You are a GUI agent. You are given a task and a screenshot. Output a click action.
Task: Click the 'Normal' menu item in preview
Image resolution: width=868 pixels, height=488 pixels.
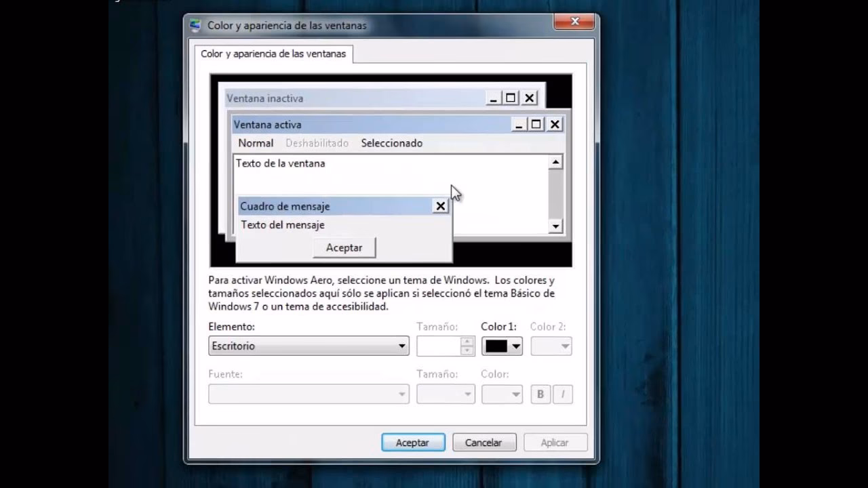pyautogui.click(x=256, y=143)
